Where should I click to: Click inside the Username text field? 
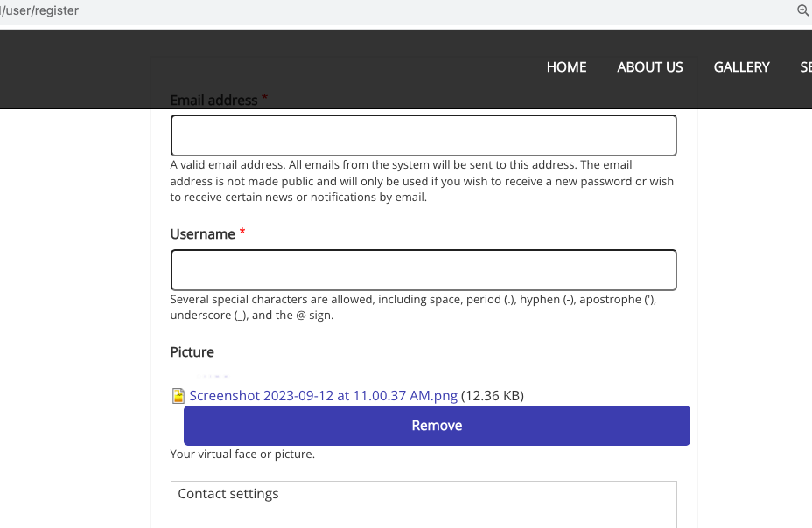coord(423,270)
